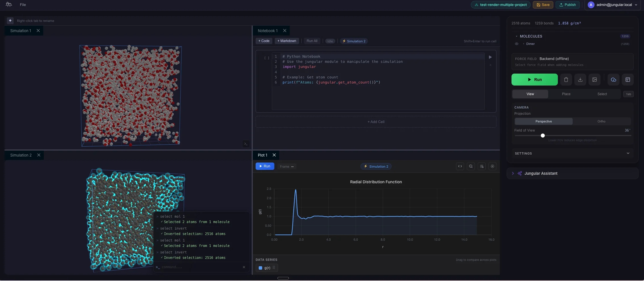Collapse the Molecules section
The width and height of the screenshot is (644, 281).
point(516,36)
